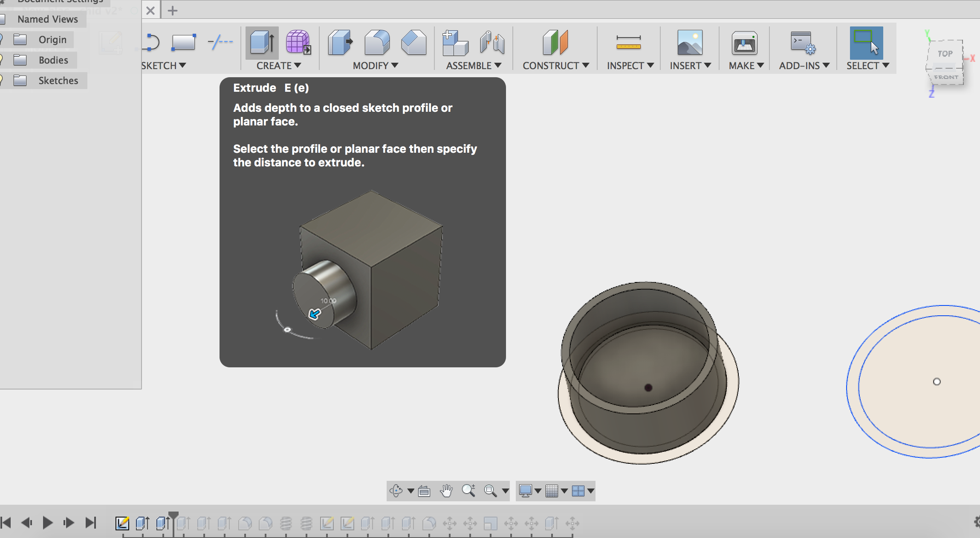
Task: Click the Grid and Snaps icon
Action: [x=552, y=491]
